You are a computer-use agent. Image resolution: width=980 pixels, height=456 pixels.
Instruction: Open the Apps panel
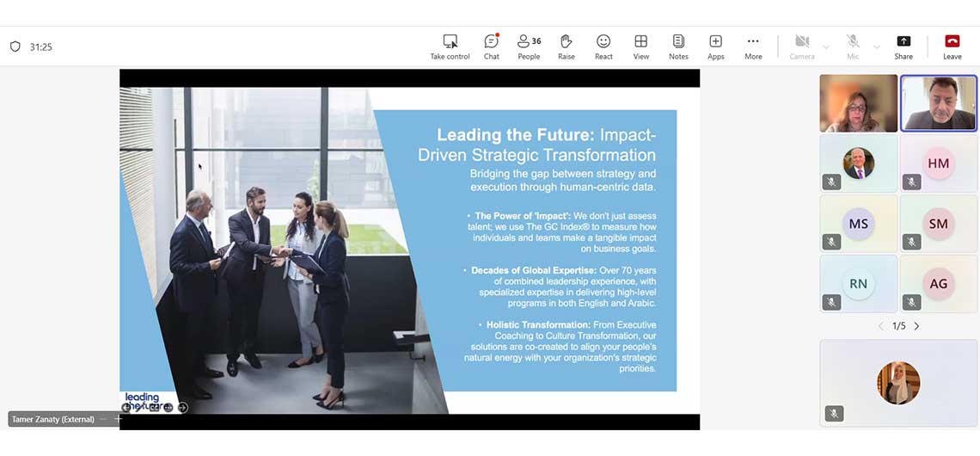[x=715, y=46]
